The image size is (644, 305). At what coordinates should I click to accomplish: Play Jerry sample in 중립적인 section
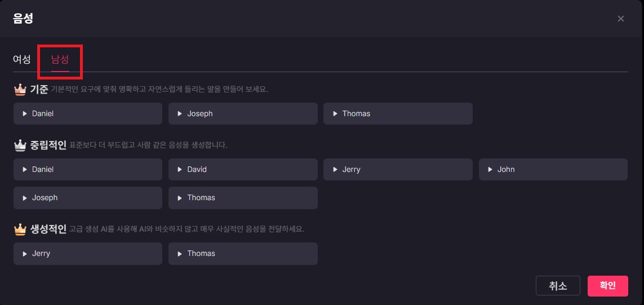[335, 169]
